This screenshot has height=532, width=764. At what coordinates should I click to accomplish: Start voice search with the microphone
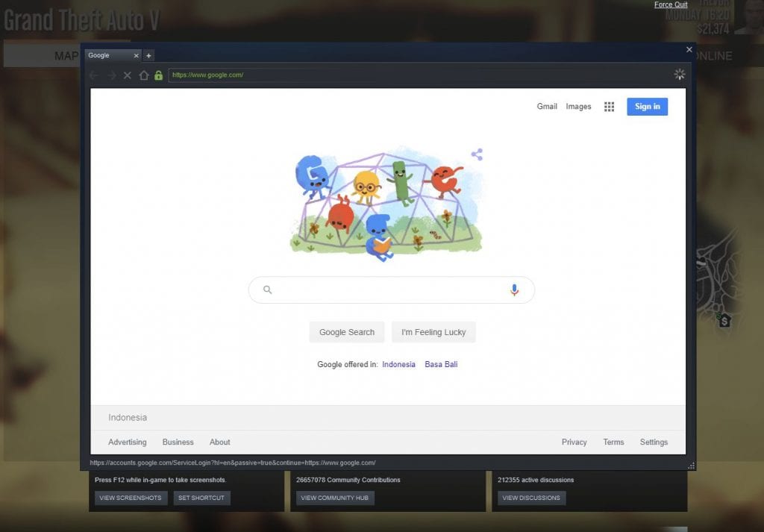514,290
